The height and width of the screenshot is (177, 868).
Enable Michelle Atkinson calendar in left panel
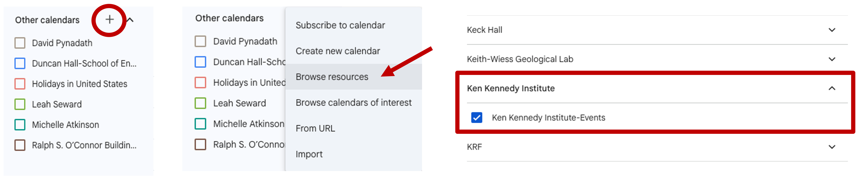(20, 125)
